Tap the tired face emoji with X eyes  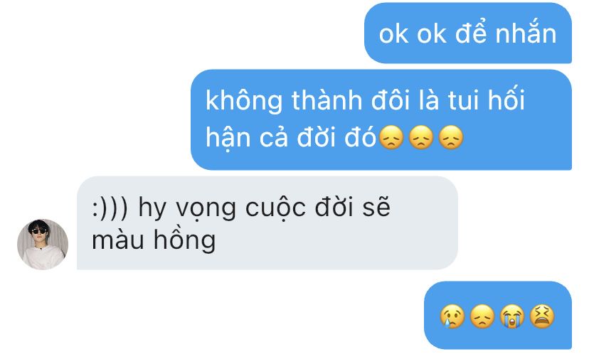(x=541, y=316)
